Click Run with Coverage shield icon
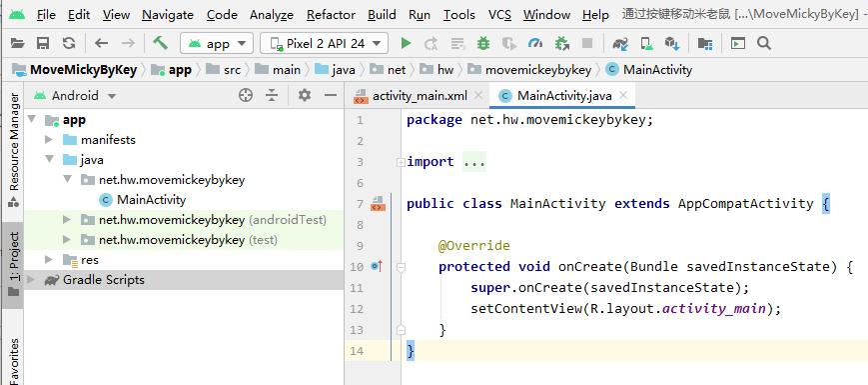The image size is (868, 385). (x=508, y=43)
